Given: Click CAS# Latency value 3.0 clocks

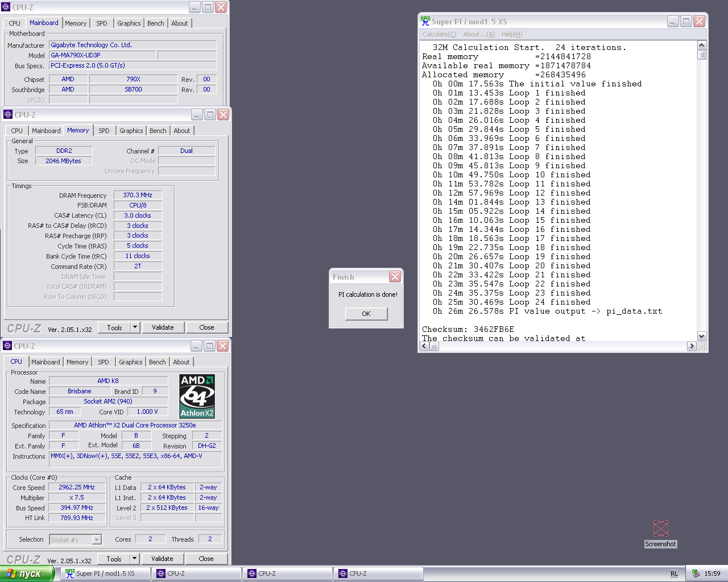Looking at the screenshot, I should tap(138, 215).
